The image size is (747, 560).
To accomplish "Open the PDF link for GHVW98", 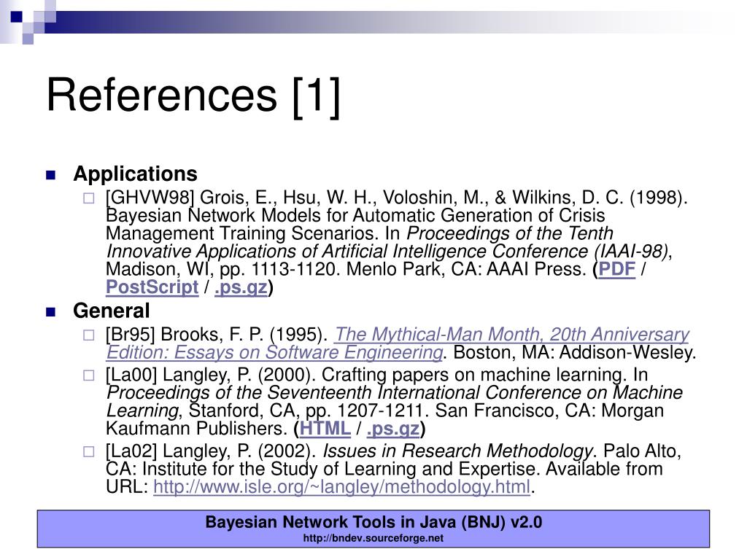I will pyautogui.click(x=617, y=270).
